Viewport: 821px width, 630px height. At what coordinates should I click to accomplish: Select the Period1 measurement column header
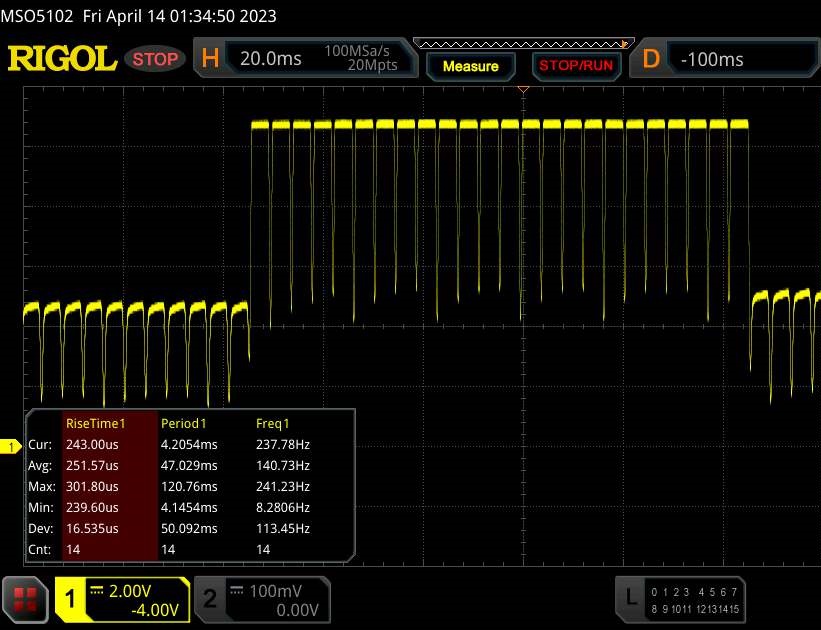[184, 423]
